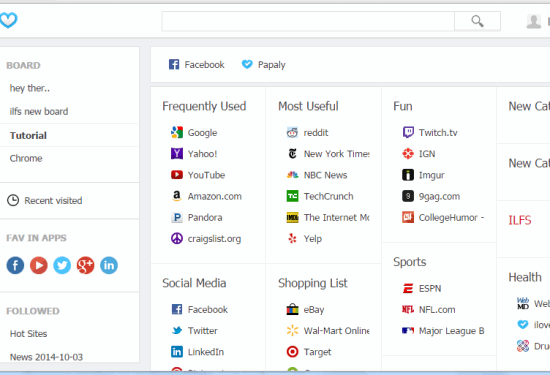Open YouTube play app in Fav In Apps
Screen dimensions: 550x375
[x=39, y=265]
